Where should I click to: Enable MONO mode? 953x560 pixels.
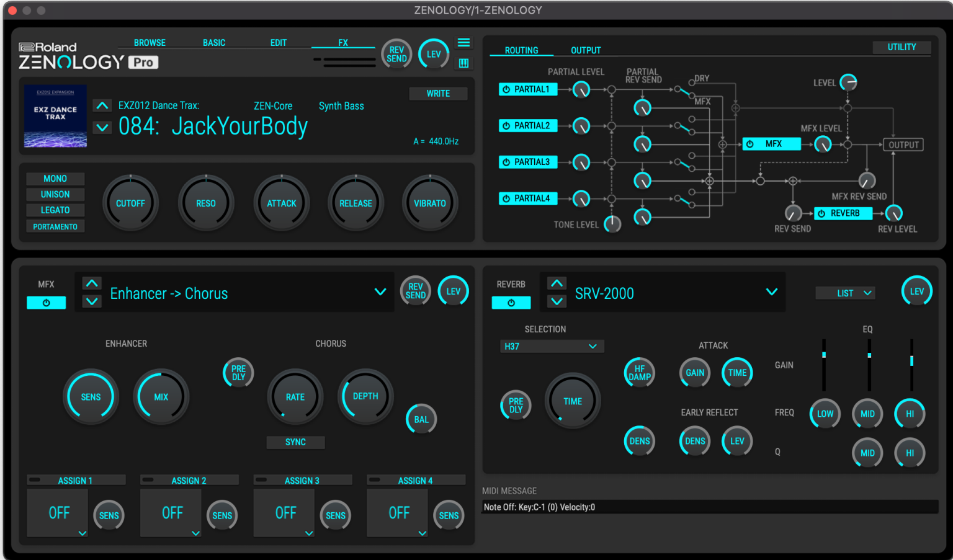click(55, 179)
